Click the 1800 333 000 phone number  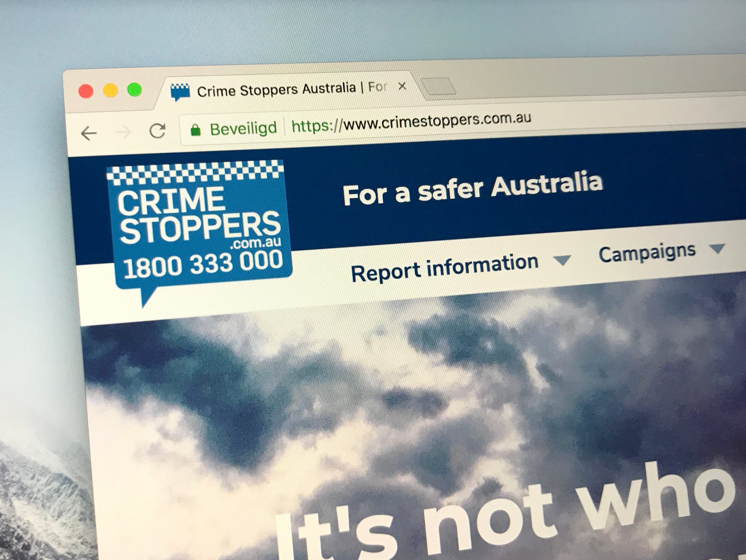pyautogui.click(x=203, y=265)
